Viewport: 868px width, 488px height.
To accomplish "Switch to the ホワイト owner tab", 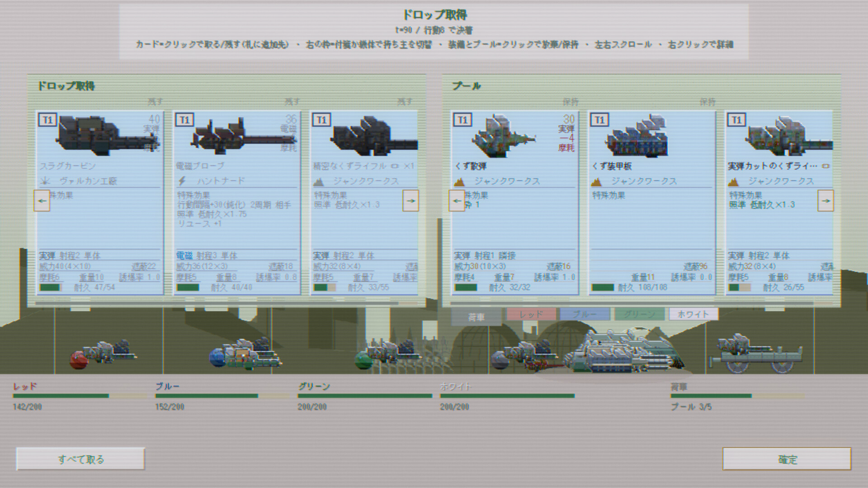I will pyautogui.click(x=693, y=314).
